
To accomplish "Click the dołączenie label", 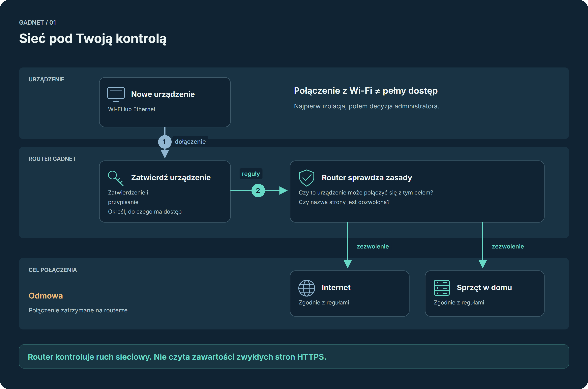I will point(190,142).
